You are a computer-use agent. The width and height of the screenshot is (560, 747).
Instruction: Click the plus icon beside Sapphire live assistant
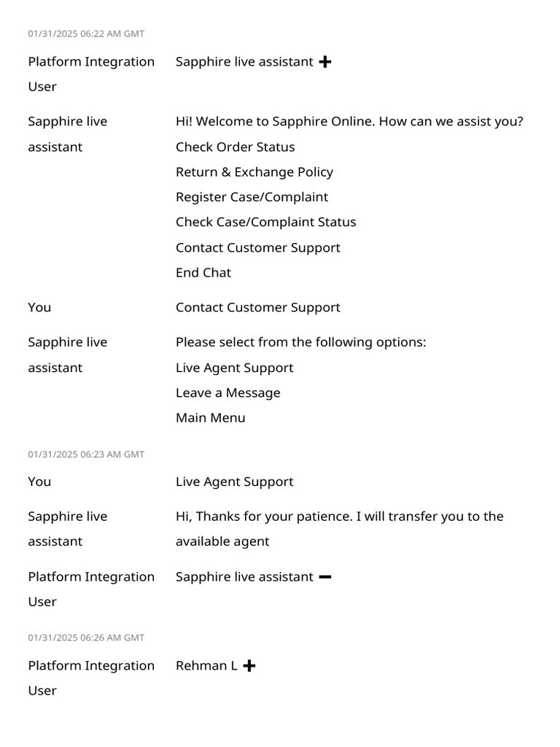[324, 62]
